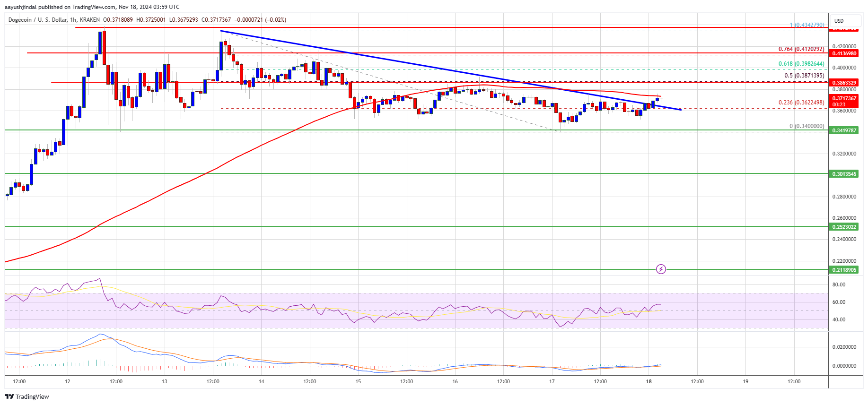Screen dimensions: 868x405
Task: Click the high value H0.3725001
Action: click(x=151, y=20)
